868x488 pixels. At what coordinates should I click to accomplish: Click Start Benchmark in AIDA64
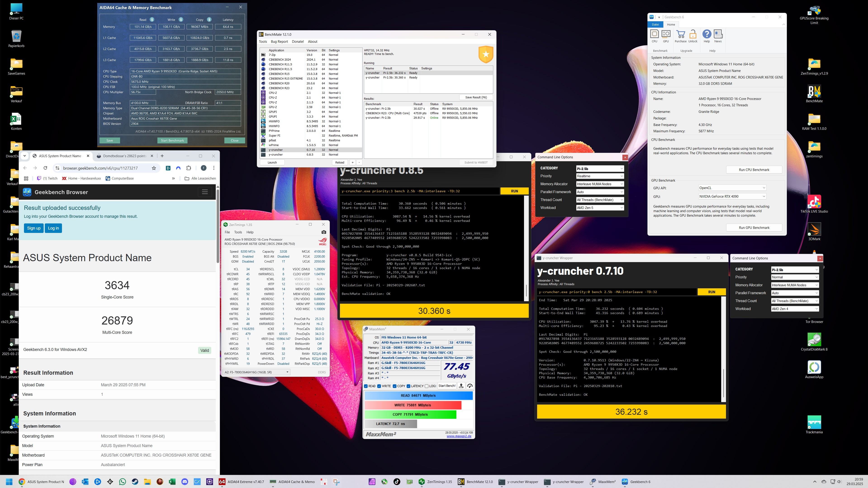(x=172, y=140)
